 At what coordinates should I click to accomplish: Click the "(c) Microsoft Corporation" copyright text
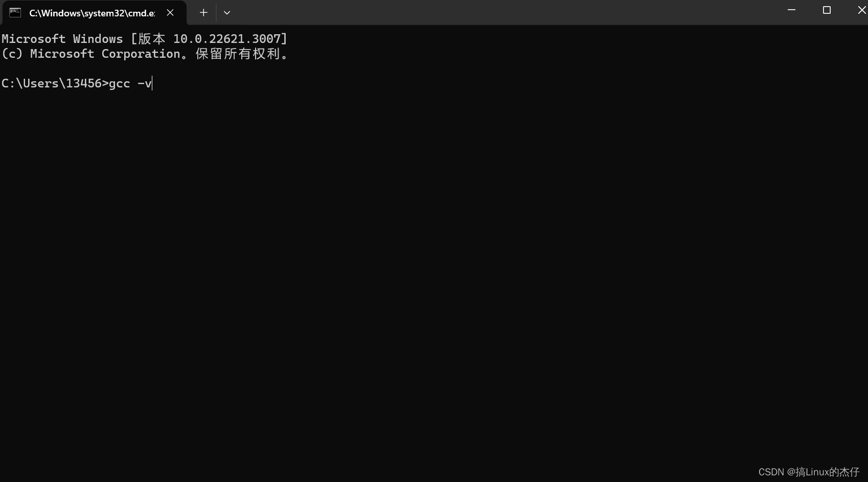coord(91,54)
